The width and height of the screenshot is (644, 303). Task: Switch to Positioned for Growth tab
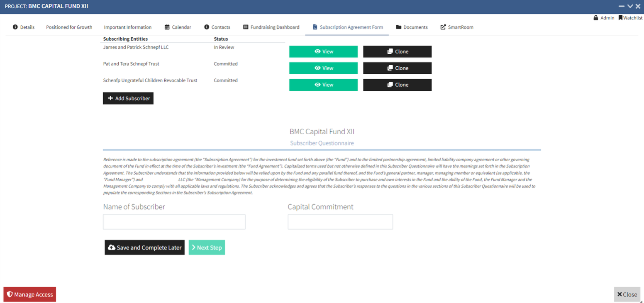coord(69,27)
